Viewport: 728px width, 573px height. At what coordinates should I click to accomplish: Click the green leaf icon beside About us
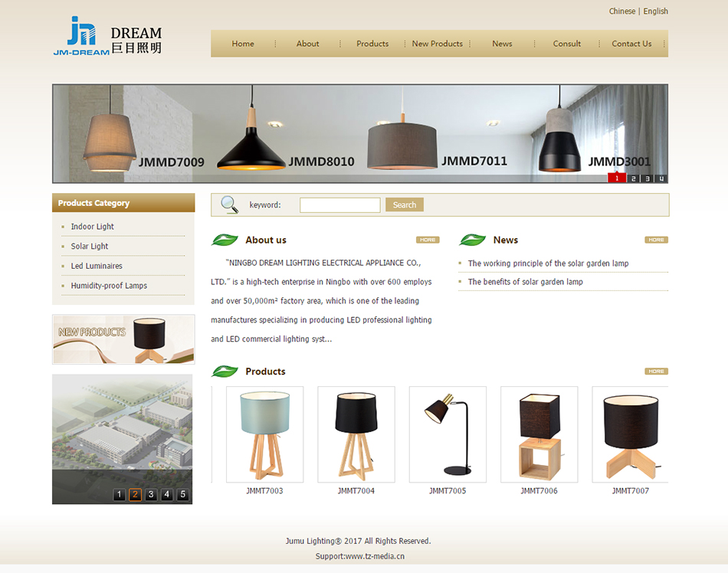click(225, 240)
